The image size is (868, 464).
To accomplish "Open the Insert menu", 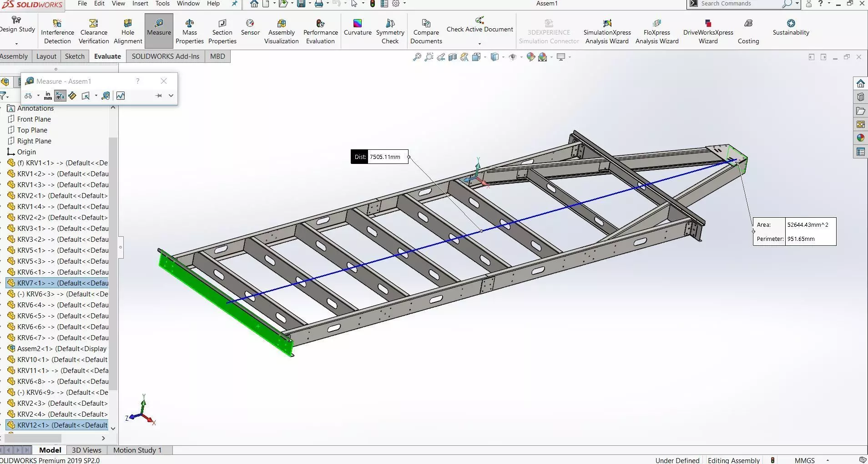I will pyautogui.click(x=140, y=4).
